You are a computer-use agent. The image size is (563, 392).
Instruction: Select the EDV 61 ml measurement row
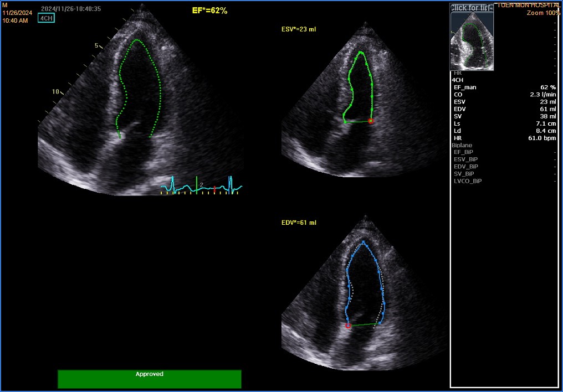(504, 109)
